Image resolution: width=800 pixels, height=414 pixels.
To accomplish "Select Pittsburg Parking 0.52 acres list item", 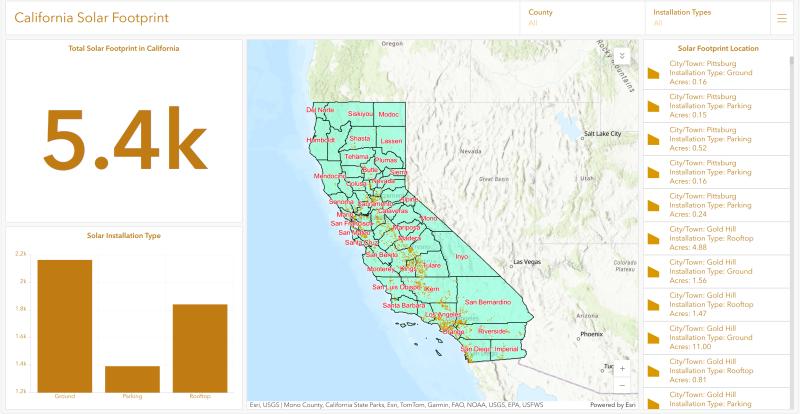I will tap(716, 139).
